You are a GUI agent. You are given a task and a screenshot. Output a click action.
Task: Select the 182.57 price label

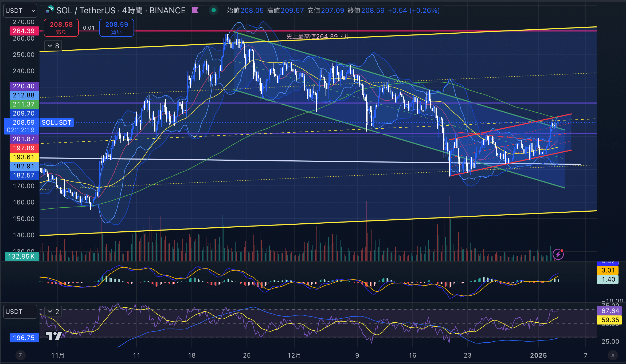click(24, 175)
